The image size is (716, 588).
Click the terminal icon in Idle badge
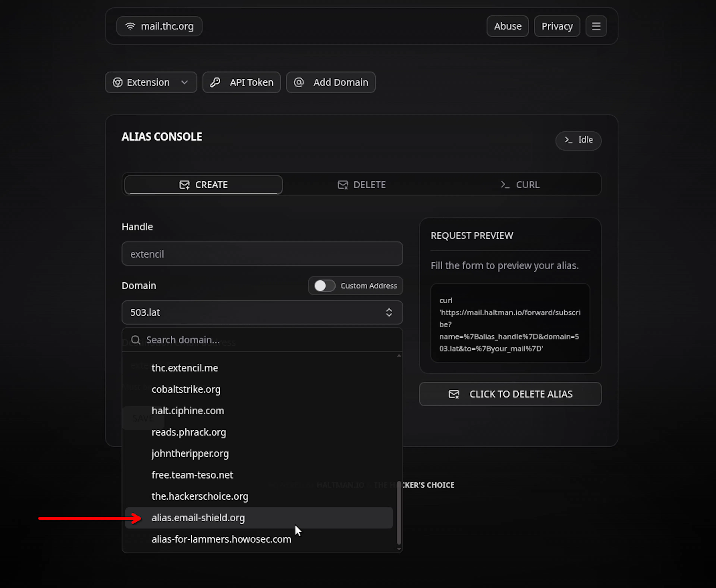[x=568, y=140]
